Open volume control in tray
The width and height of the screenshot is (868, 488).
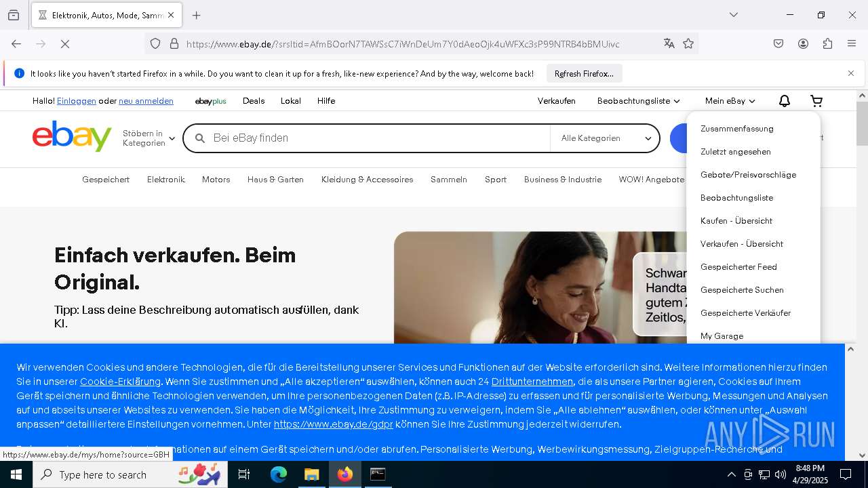(x=781, y=474)
